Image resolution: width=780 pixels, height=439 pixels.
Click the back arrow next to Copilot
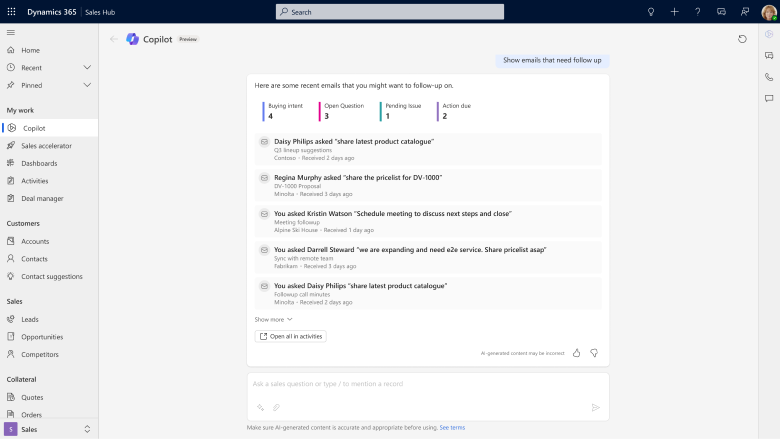coord(113,39)
